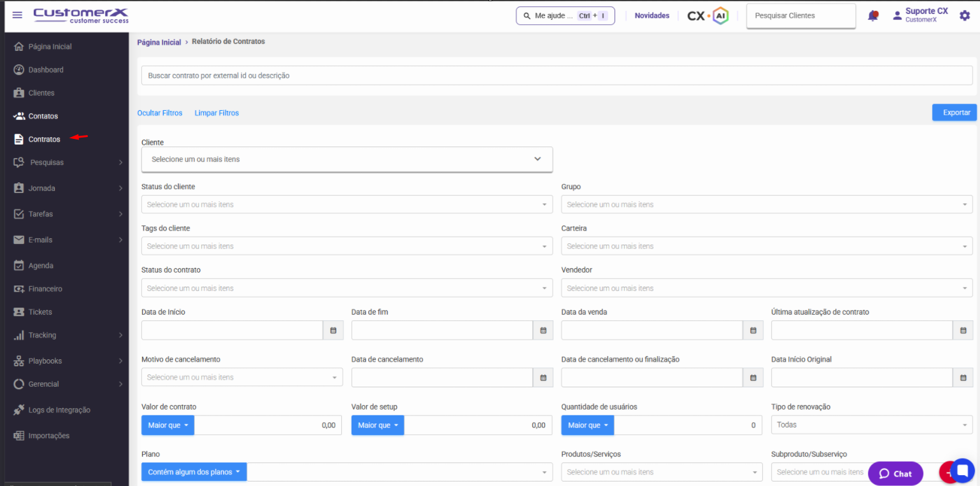This screenshot has width=980, height=486.
Task: Open the settings gear icon
Action: pyautogui.click(x=965, y=15)
